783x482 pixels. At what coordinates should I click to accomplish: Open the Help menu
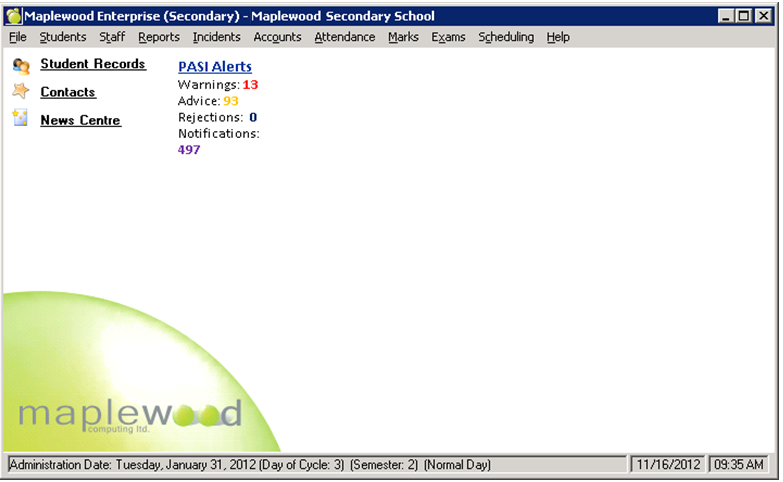pos(558,37)
